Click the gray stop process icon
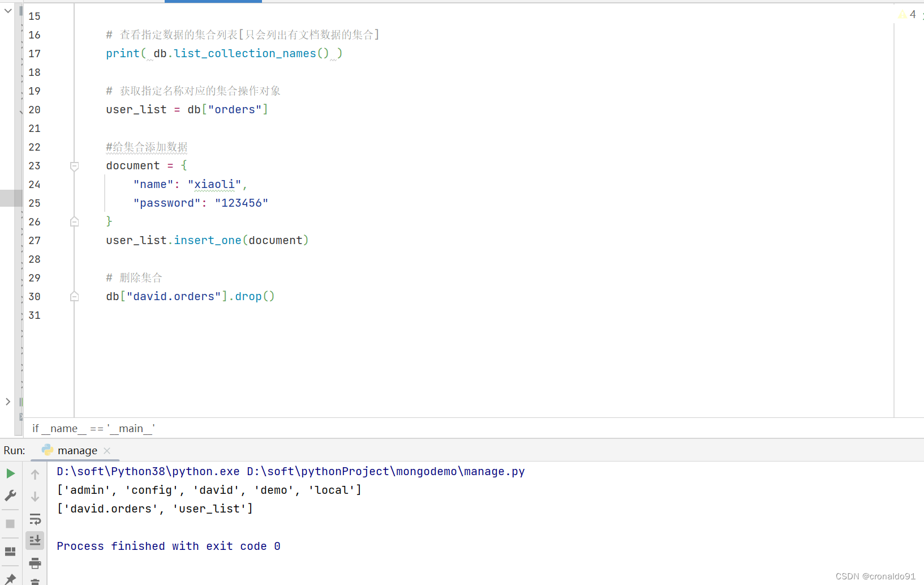Viewport: 924px width, 585px height. coord(10,524)
